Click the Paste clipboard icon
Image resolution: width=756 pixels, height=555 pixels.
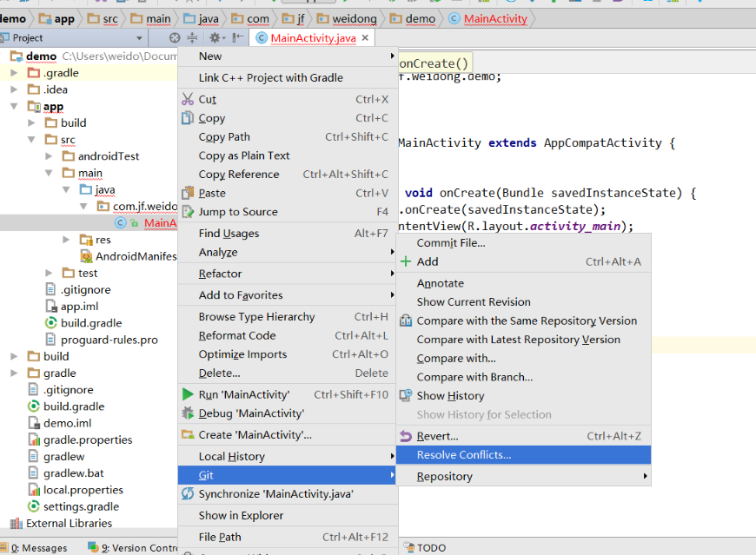point(188,193)
